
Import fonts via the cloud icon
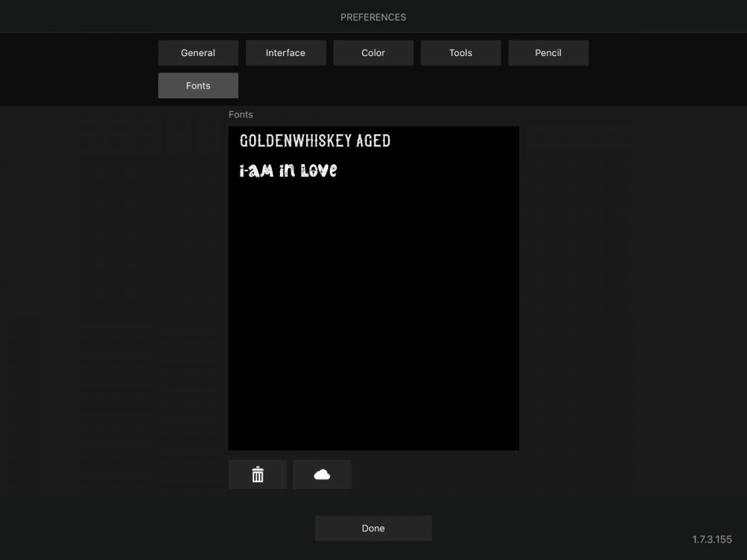(x=322, y=474)
